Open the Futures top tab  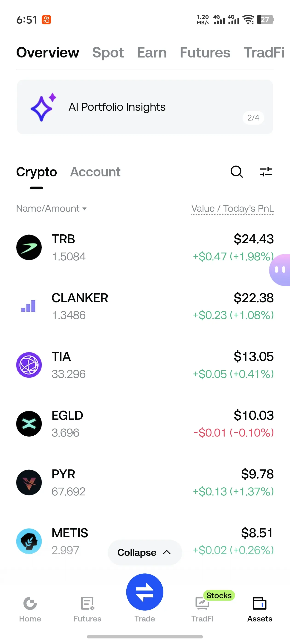tap(205, 52)
